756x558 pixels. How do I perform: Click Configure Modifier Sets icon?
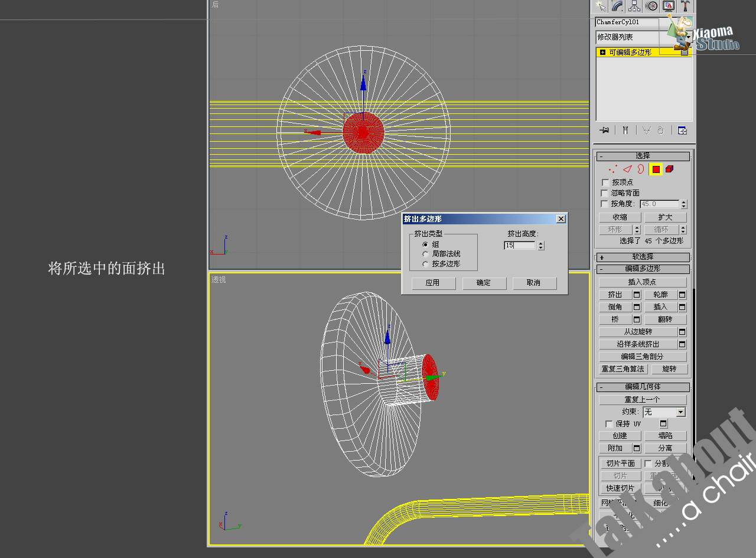682,130
